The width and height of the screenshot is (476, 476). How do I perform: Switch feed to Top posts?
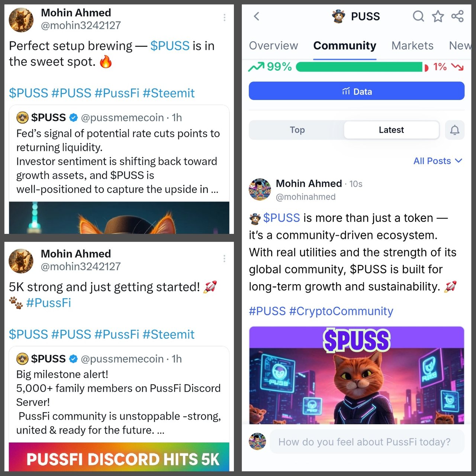click(x=297, y=130)
